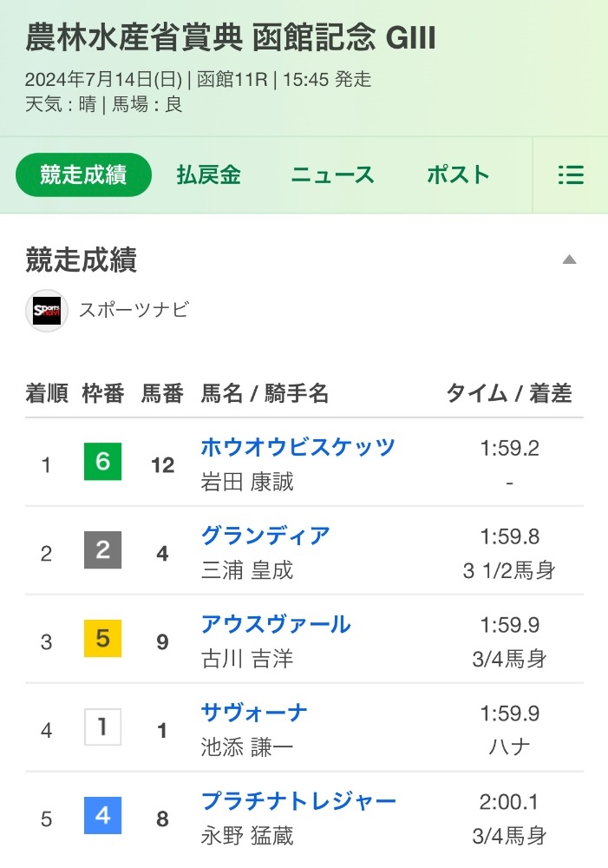Click the スポーツナビ source label
Screen dimensions: 608x868
(x=134, y=311)
